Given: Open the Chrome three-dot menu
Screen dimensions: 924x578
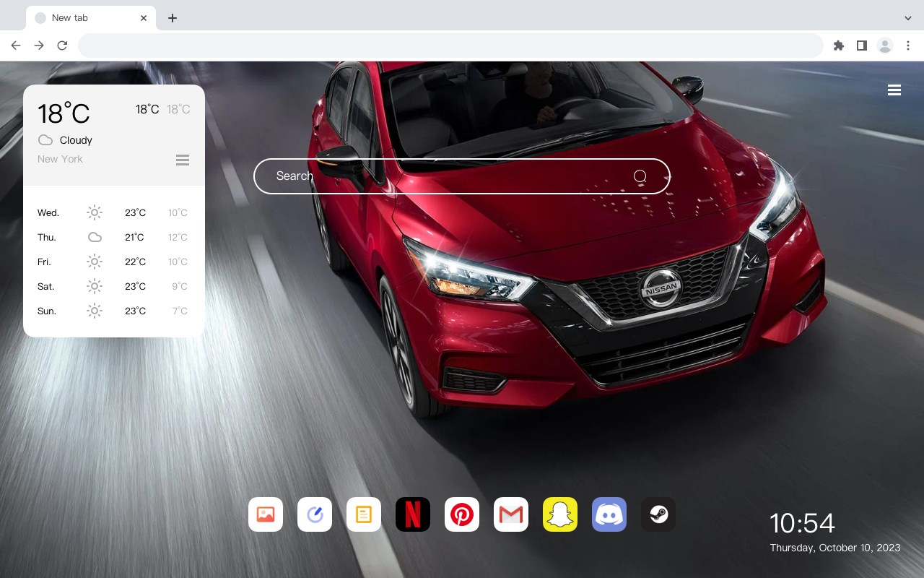Looking at the screenshot, I should (x=908, y=46).
